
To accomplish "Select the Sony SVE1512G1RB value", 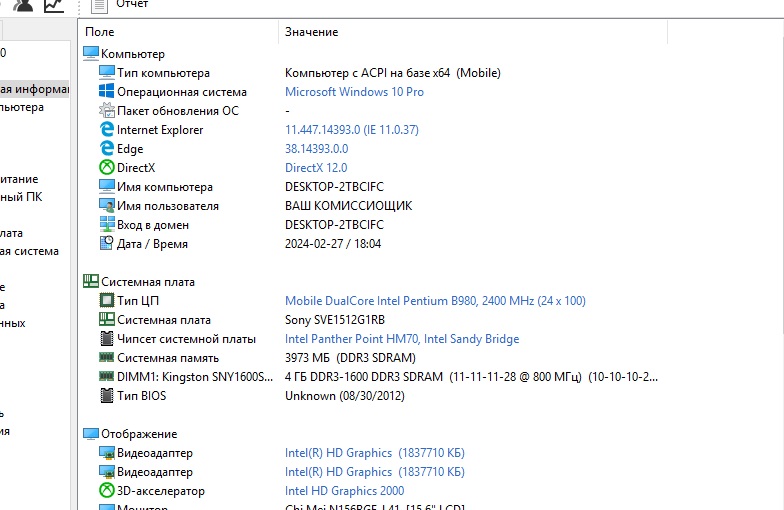I will point(334,320).
